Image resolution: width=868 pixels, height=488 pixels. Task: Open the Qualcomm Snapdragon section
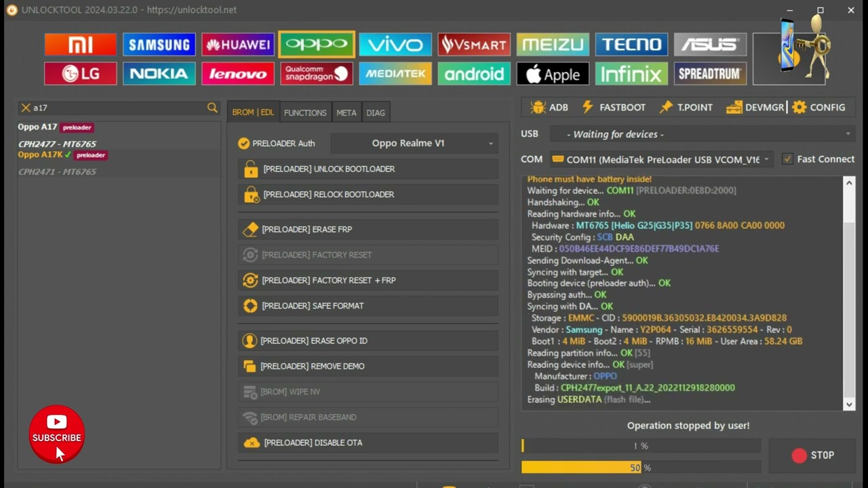click(x=316, y=74)
